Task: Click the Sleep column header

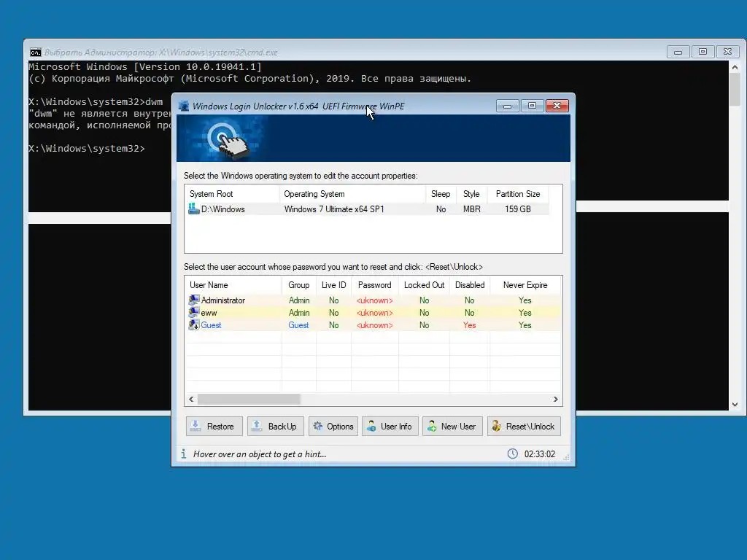Action: [441, 194]
